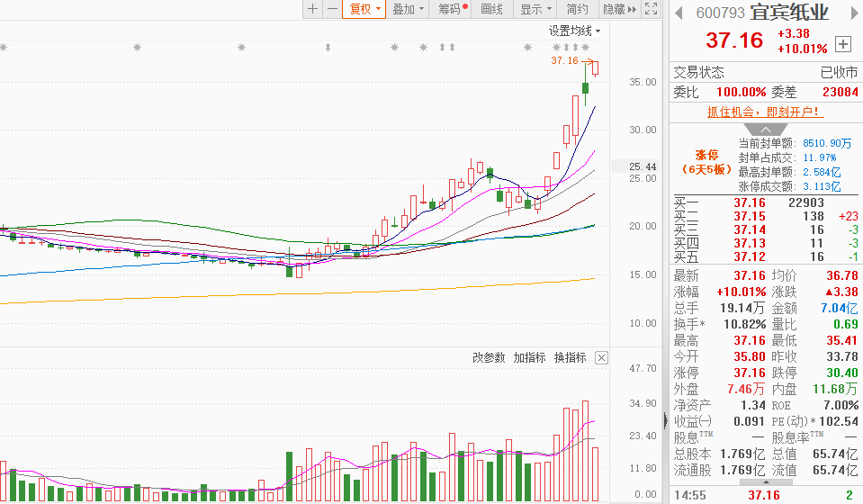This screenshot has height=504, width=863.
Task: Expand the 显示 dropdown
Action: 535,9
